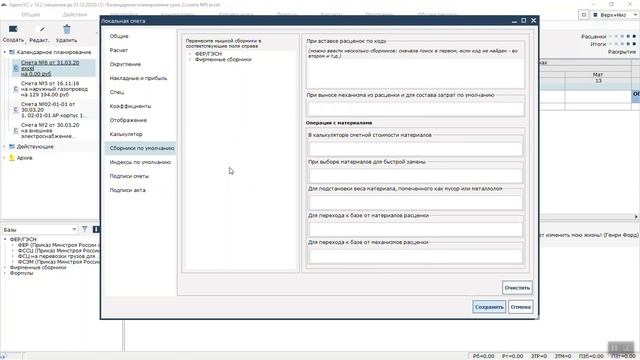Open the Общие settings tab
The height and width of the screenshot is (360, 640).
(x=140, y=36)
